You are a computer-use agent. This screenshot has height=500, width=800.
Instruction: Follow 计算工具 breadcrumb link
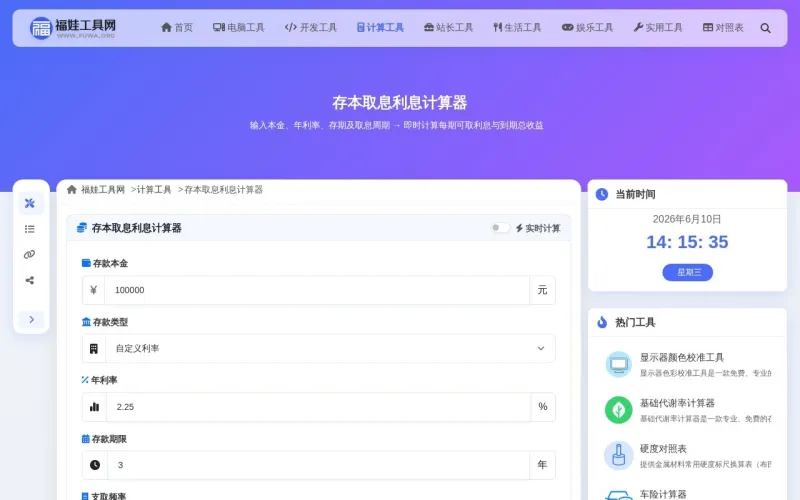[x=154, y=190]
